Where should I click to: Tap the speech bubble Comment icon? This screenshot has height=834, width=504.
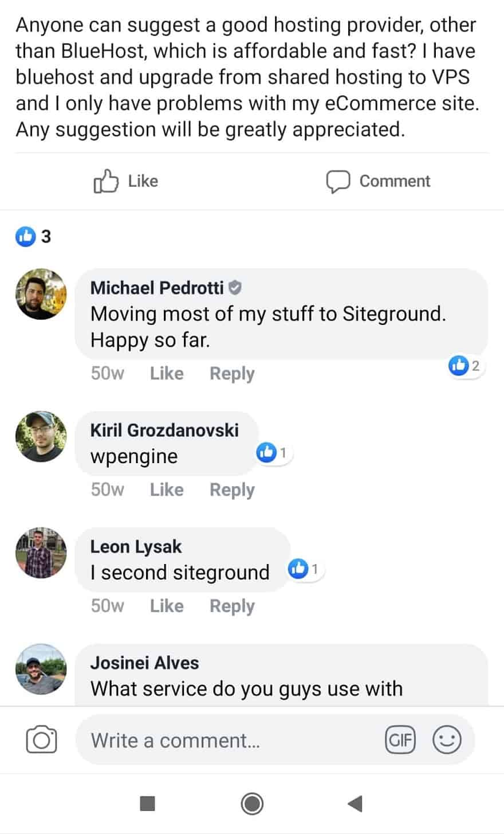(338, 181)
